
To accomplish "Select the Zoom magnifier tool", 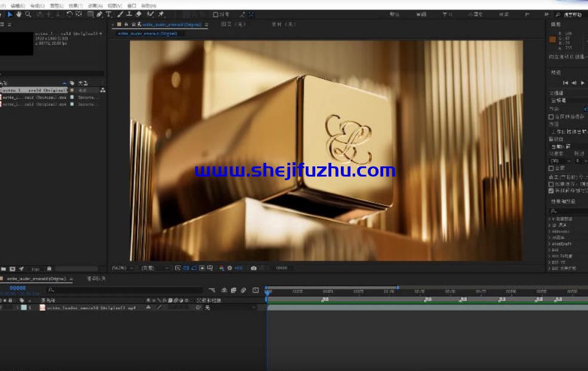I will click(27, 14).
